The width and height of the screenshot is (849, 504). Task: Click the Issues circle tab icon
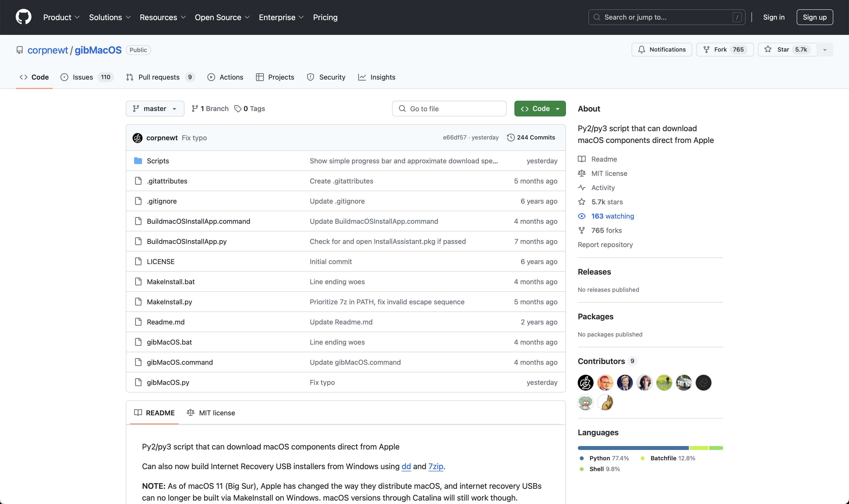coord(65,77)
